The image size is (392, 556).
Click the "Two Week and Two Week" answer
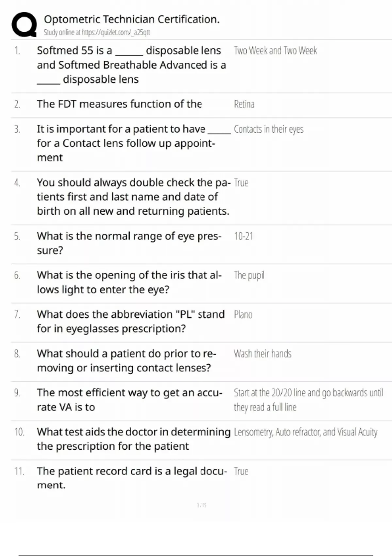point(275,51)
